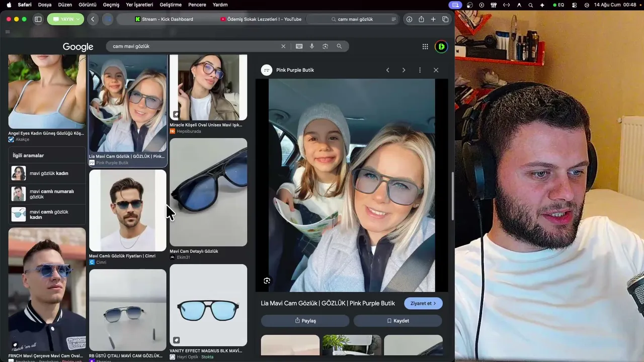Click the page scrollbar thumb
This screenshot has width=644, height=362.
452,196
